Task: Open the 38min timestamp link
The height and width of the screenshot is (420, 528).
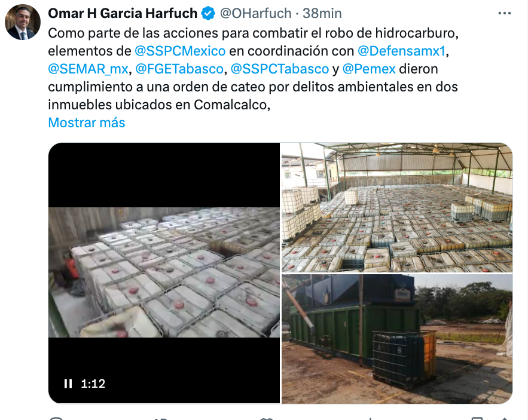Action: [x=322, y=14]
